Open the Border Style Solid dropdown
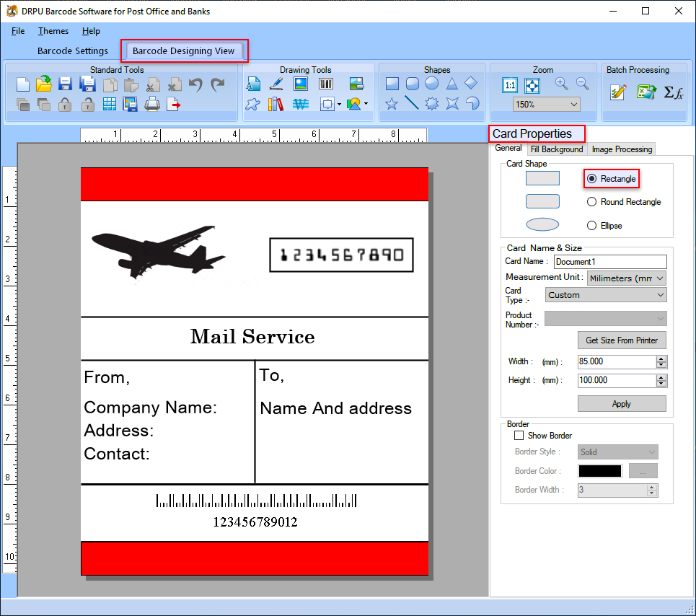The width and height of the screenshot is (696, 616). [x=651, y=452]
